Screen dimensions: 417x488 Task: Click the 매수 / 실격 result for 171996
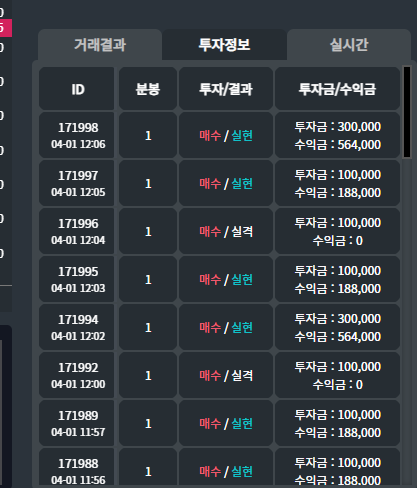[226, 231]
